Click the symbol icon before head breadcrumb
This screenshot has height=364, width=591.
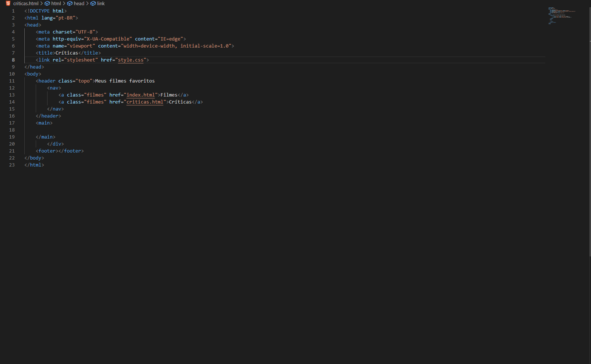pyautogui.click(x=70, y=3)
